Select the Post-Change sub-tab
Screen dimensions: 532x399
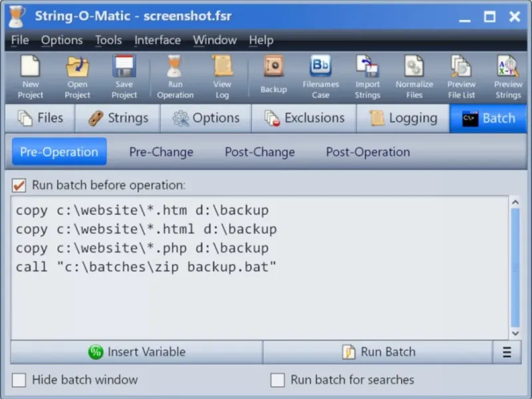[259, 152]
